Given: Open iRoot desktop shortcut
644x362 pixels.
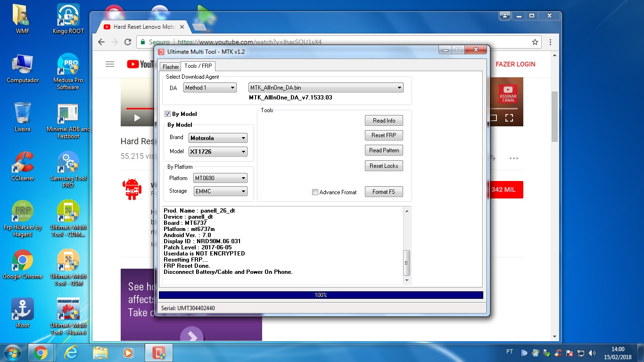Looking at the screenshot, I should 22,313.
